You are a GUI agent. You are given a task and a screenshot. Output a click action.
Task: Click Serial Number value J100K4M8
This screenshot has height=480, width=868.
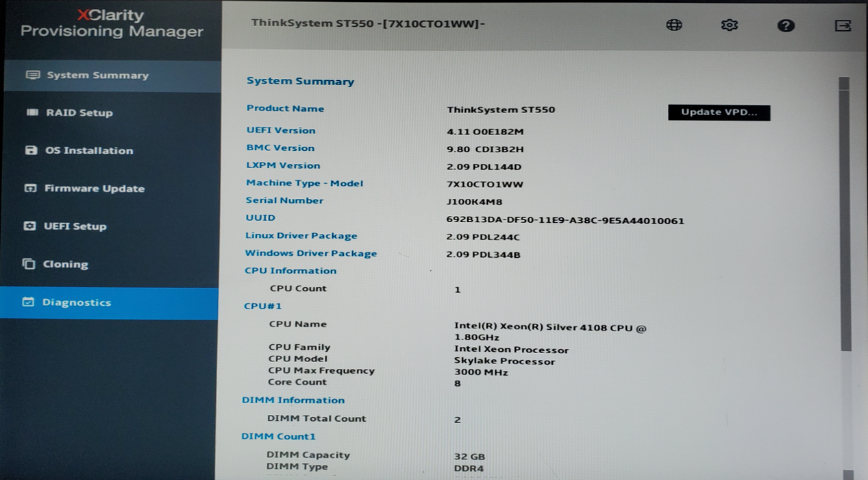474,202
